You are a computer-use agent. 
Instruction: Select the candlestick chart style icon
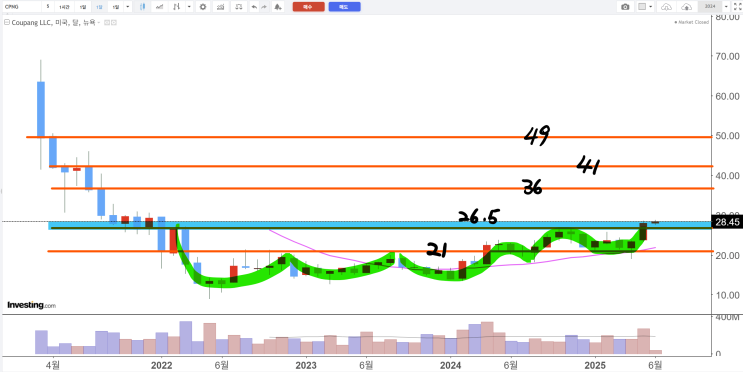142,7
